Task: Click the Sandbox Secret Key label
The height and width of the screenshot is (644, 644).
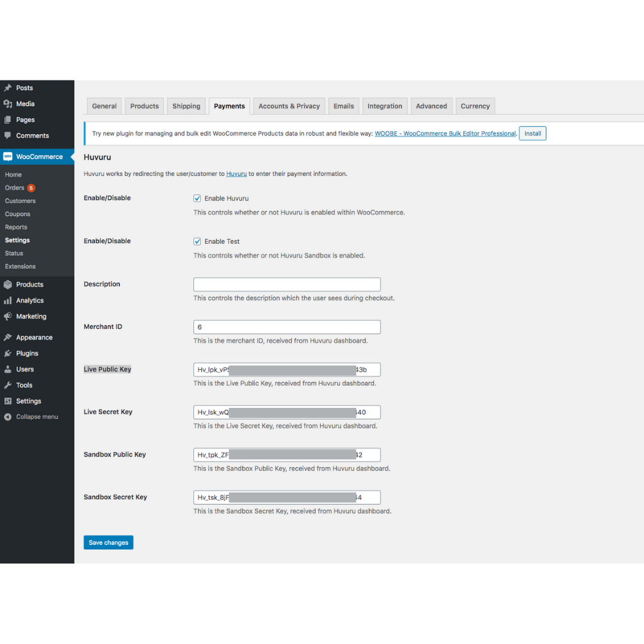Action: [116, 497]
